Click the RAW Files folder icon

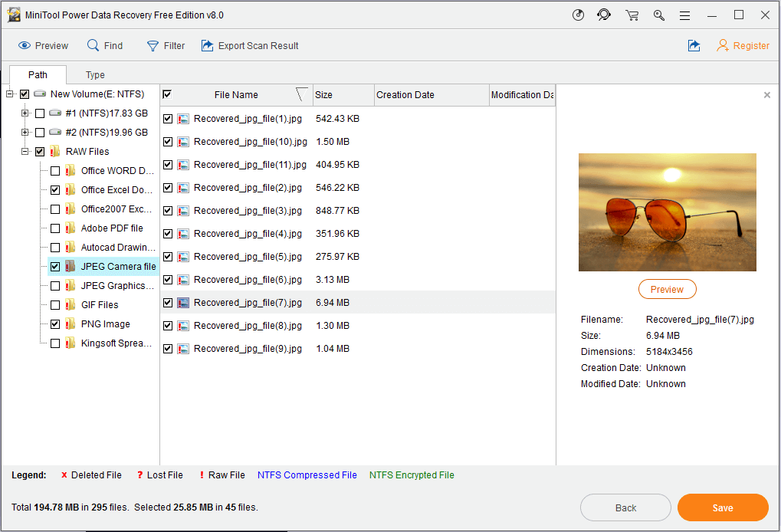point(54,152)
